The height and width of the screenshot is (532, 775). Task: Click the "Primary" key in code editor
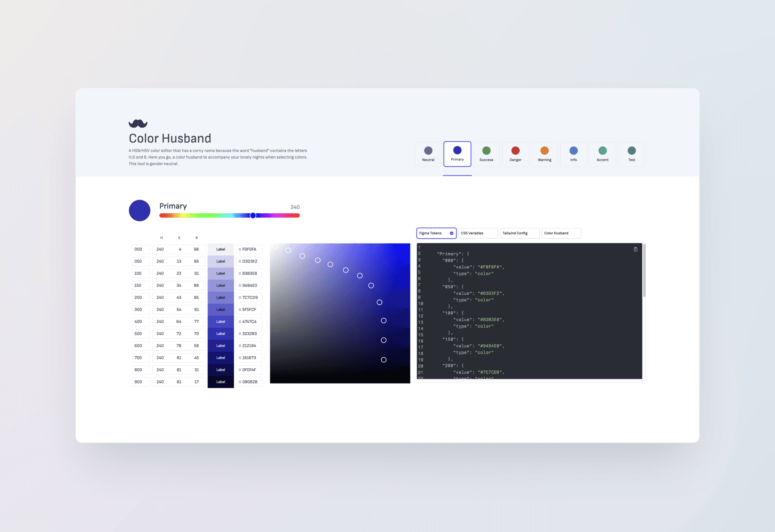coord(449,254)
